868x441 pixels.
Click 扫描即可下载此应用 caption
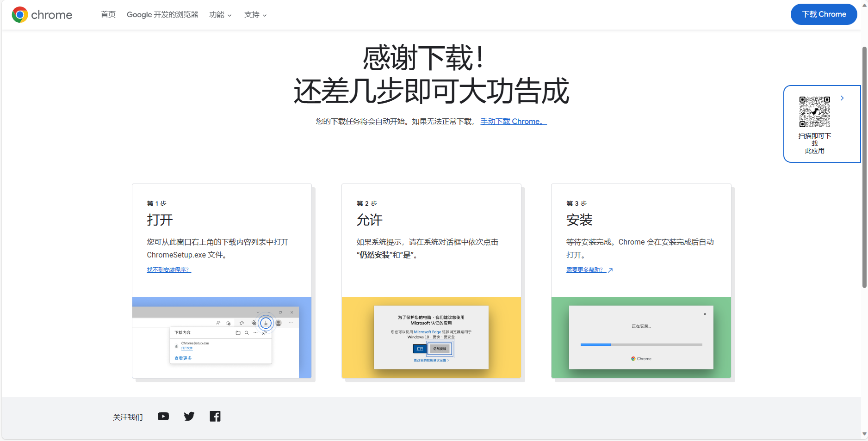(x=815, y=143)
